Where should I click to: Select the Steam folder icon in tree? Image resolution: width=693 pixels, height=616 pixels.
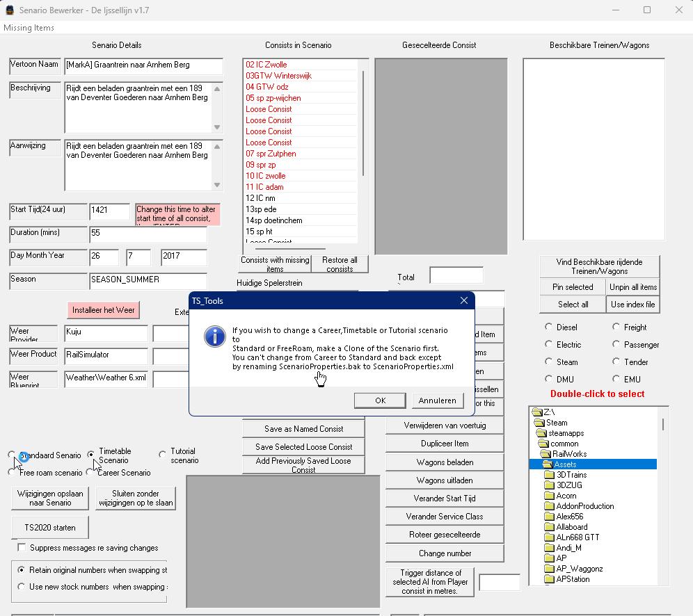[539, 423]
